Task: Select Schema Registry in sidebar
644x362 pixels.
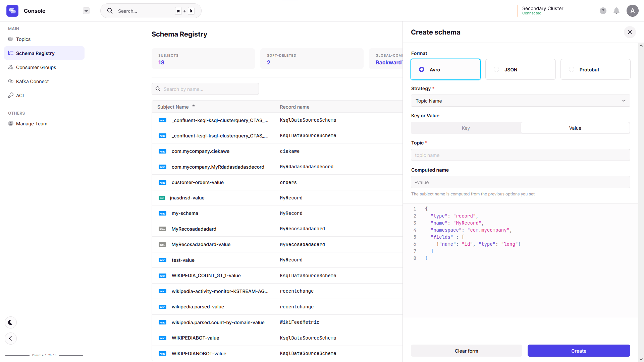Action: pyautogui.click(x=44, y=53)
